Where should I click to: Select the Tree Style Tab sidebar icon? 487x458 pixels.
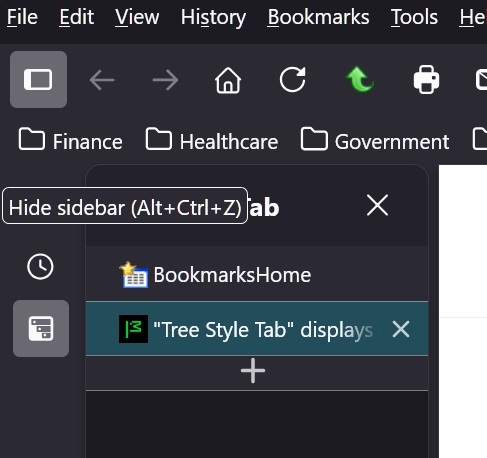coord(41,328)
